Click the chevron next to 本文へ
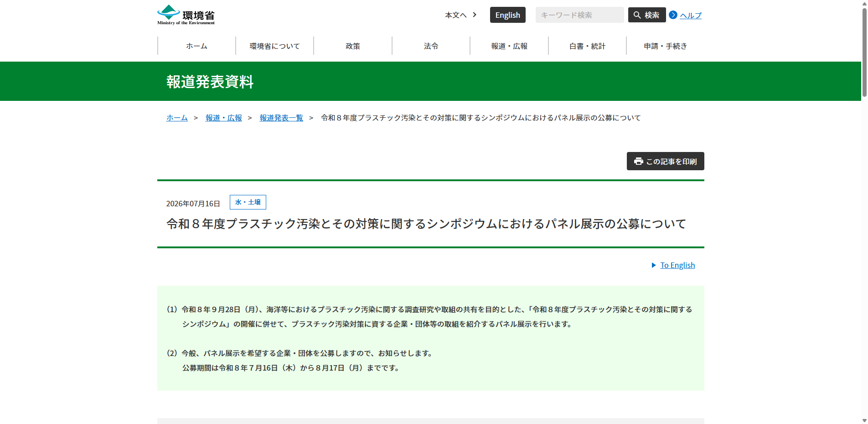The image size is (868, 424). pos(475,15)
